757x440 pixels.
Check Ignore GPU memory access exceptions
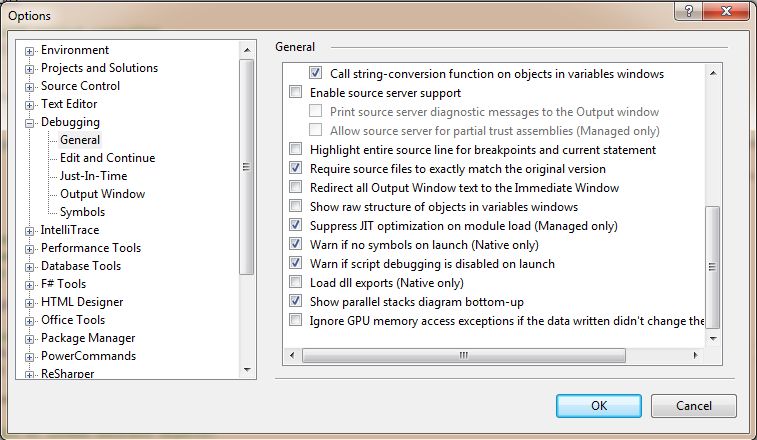295,320
